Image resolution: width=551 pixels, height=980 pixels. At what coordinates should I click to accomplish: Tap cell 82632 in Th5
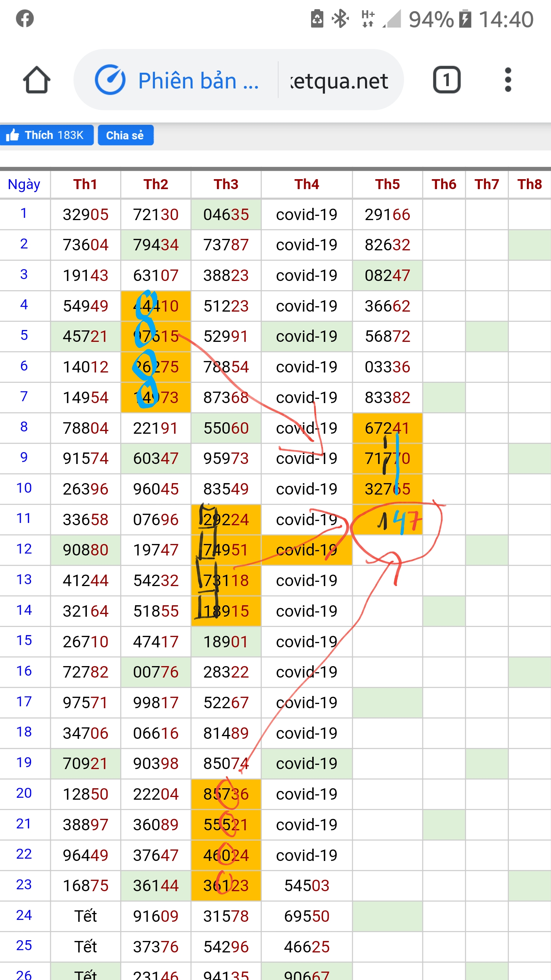388,245
